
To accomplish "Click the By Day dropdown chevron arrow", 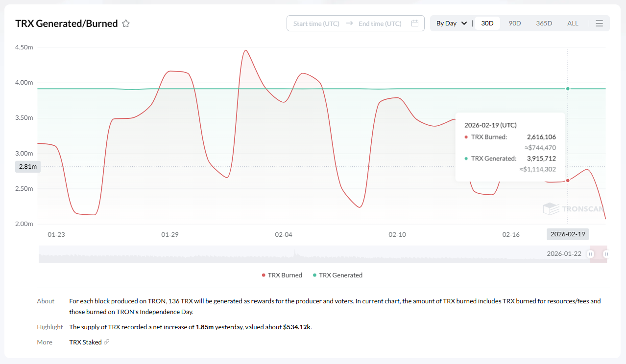I will 464,23.
